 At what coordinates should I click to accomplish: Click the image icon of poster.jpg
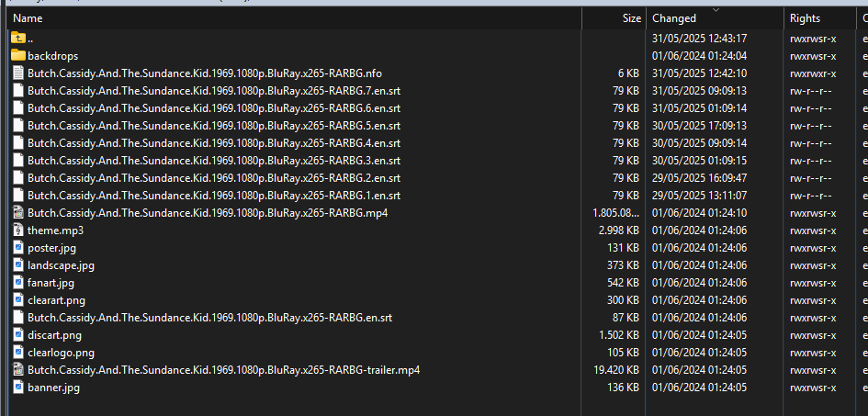[x=18, y=248]
